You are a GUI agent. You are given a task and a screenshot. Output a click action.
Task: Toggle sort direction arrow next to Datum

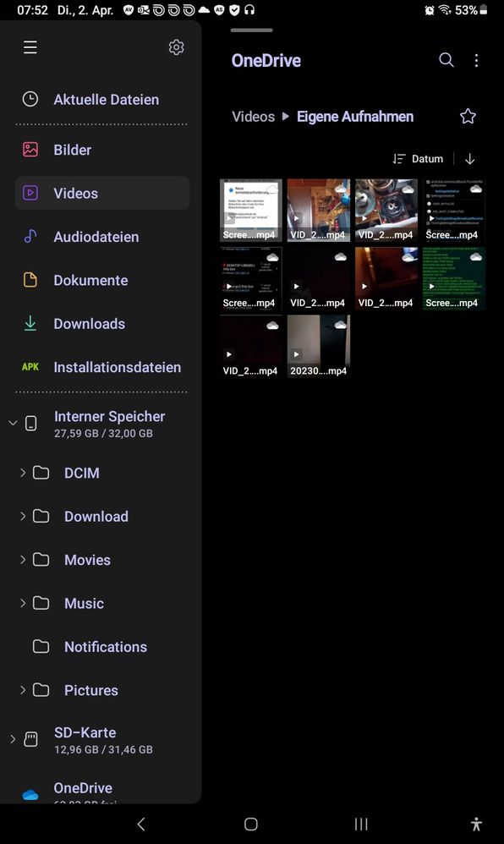[x=469, y=159]
